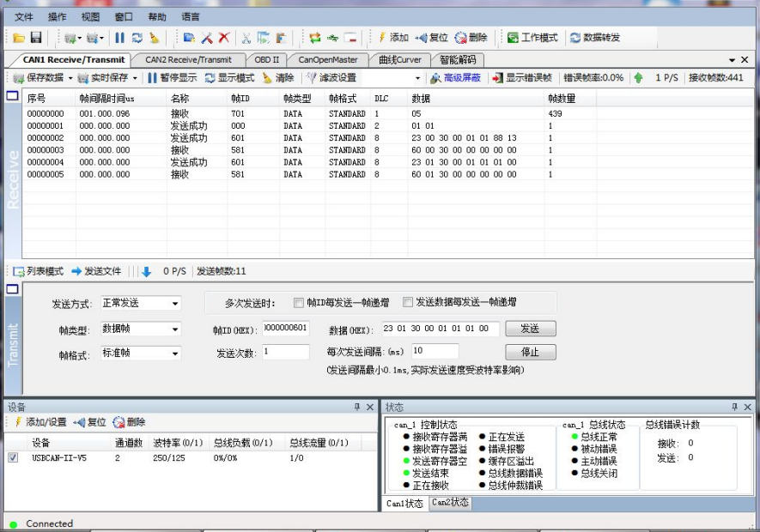Viewport: 760px width, 532px height.
Task: Click the 发送次数 input field
Action: coord(285,352)
